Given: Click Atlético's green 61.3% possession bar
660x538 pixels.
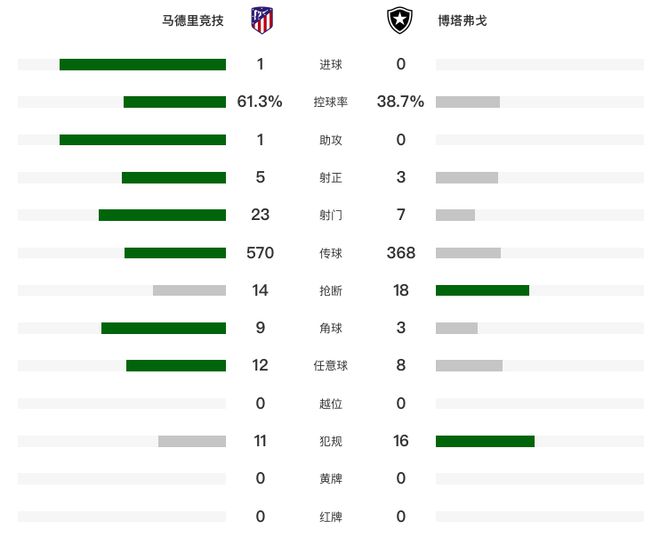Looking at the screenshot, I should (x=174, y=102).
